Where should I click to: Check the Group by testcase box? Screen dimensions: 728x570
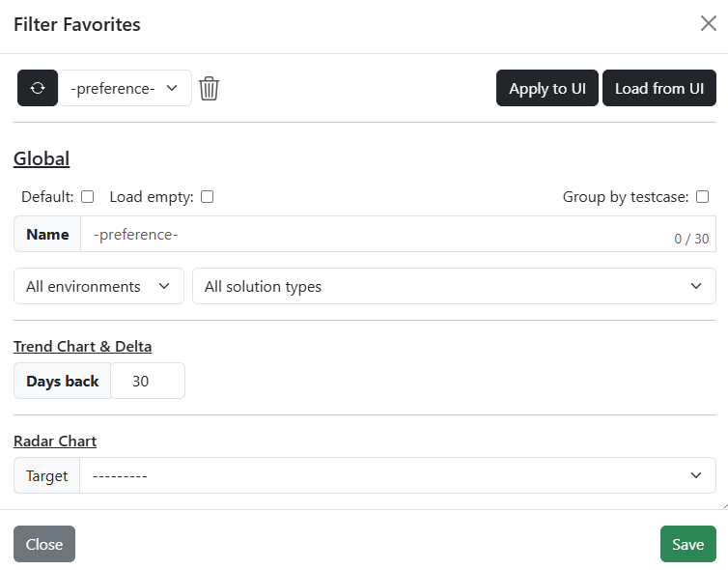tap(702, 197)
